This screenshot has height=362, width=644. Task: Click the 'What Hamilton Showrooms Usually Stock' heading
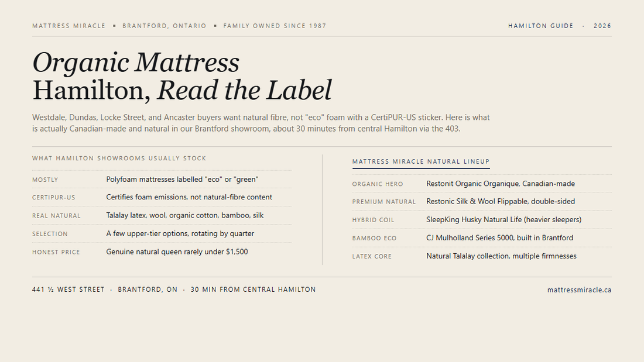pos(119,158)
